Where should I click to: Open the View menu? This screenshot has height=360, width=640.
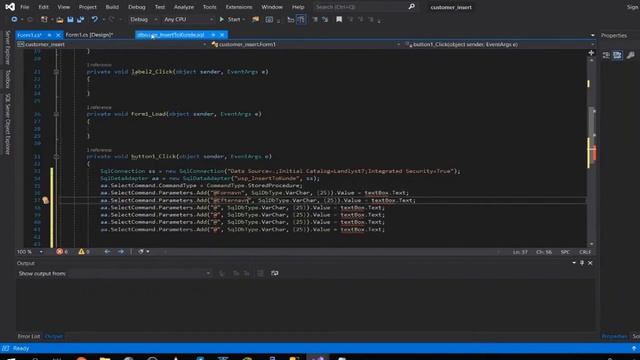point(63,7)
